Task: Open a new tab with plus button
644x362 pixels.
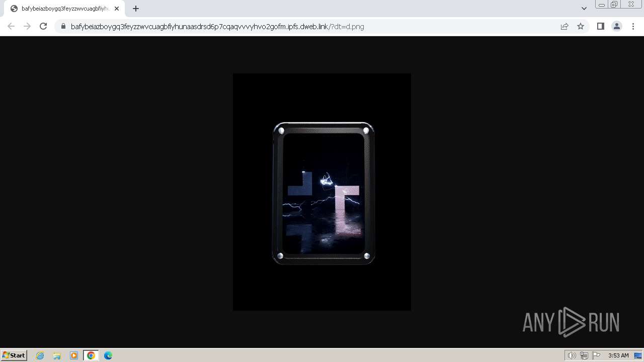Action: pyautogui.click(x=136, y=9)
